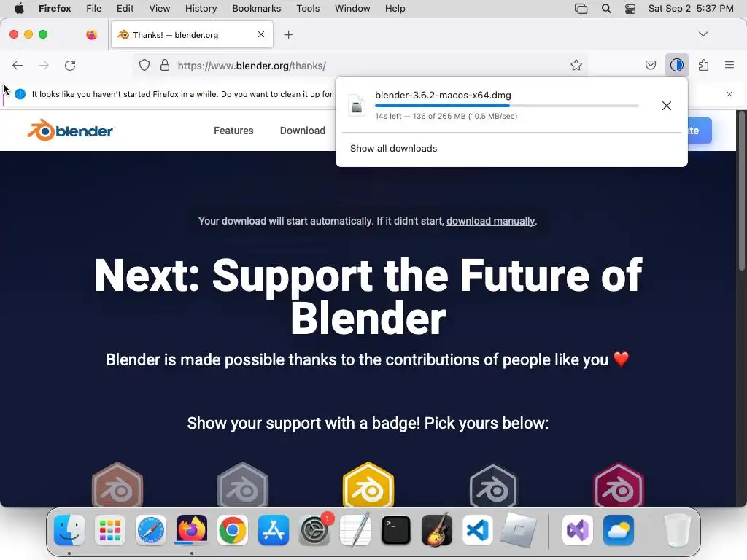Expand the list all tabs chevron
The width and height of the screenshot is (747, 560).
pos(703,34)
